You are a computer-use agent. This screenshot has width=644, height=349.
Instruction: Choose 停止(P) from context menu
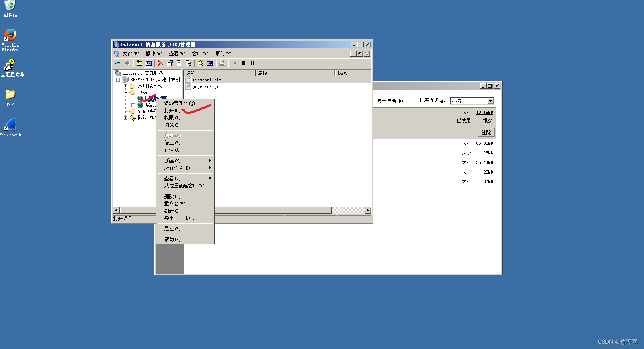click(185, 143)
